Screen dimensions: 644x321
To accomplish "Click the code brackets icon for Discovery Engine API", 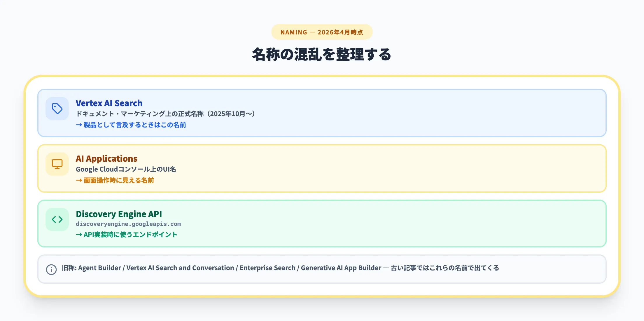I will point(57,219).
